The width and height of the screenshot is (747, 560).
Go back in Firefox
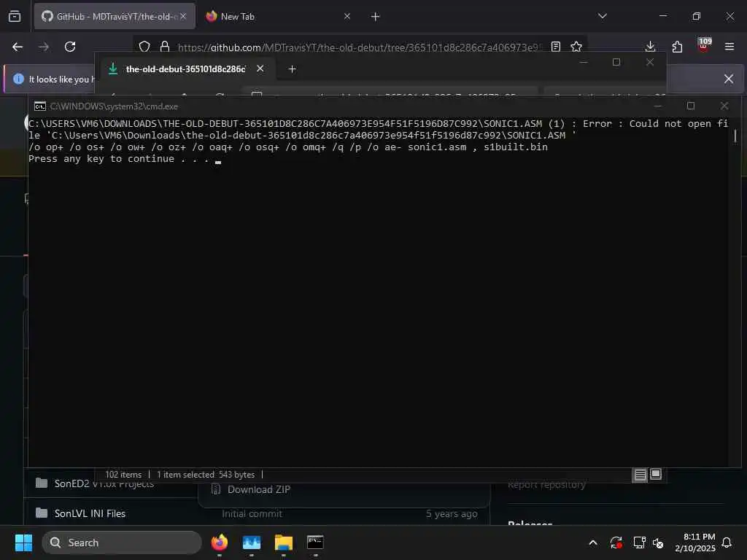coord(18,47)
